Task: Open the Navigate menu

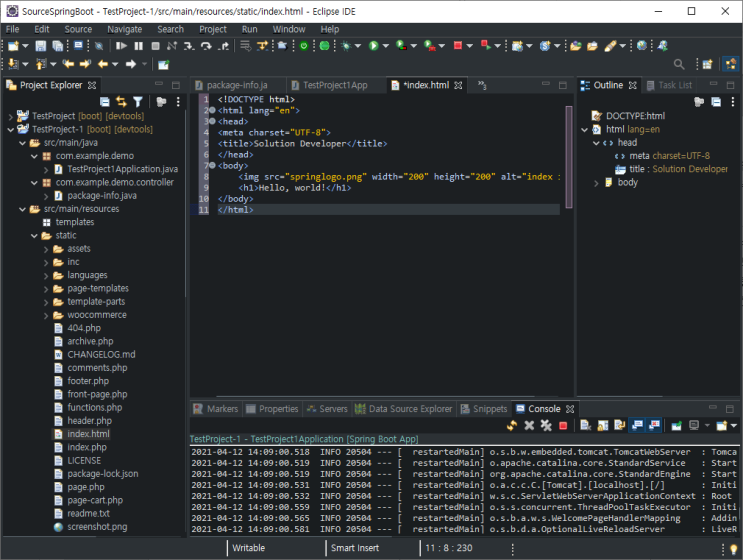Action: click(124, 29)
